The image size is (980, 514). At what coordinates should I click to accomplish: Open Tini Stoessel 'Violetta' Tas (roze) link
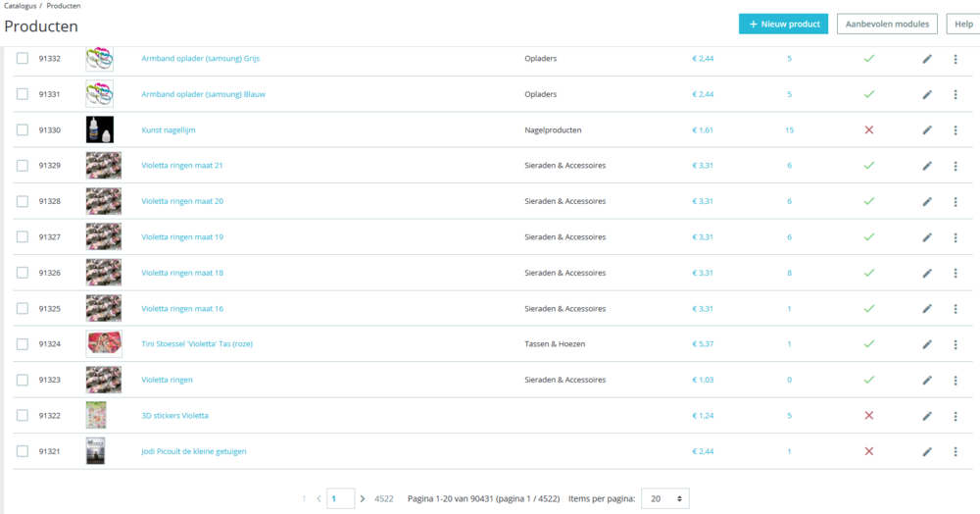[197, 344]
